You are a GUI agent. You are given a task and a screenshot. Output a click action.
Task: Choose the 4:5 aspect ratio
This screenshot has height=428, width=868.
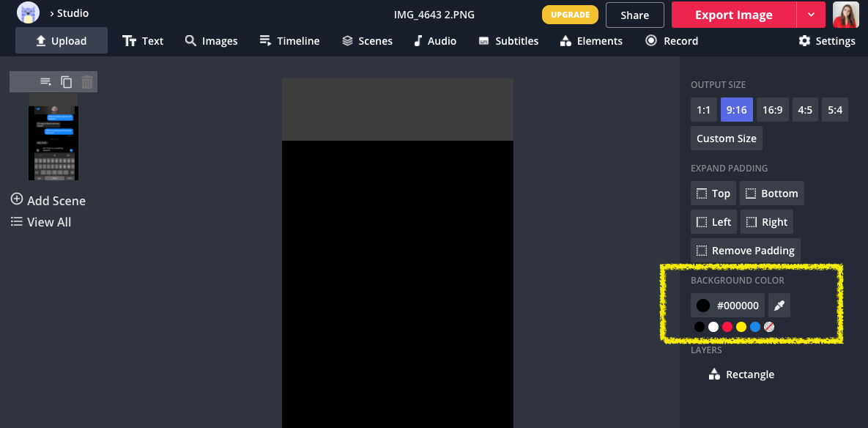click(x=805, y=110)
